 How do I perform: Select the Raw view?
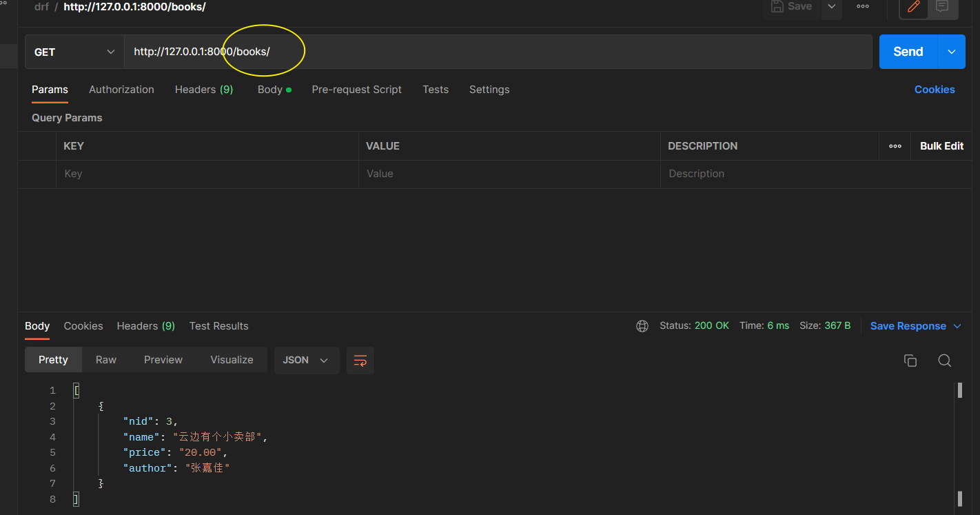click(106, 360)
